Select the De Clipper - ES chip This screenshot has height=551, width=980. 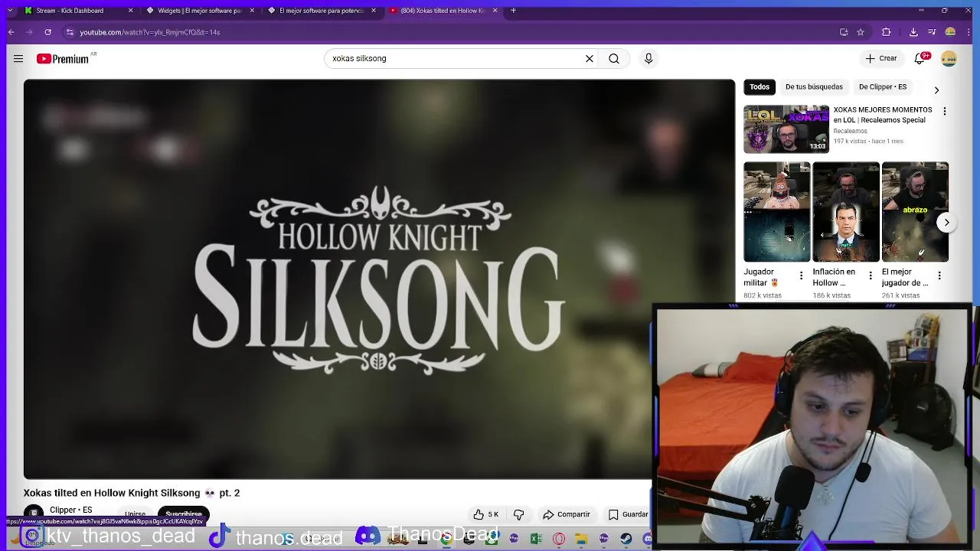pos(883,86)
